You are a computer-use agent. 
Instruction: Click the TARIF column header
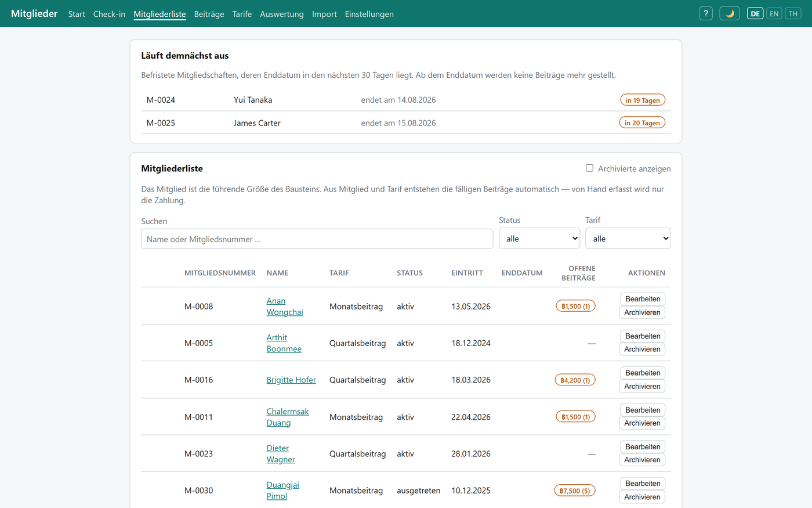coord(339,273)
